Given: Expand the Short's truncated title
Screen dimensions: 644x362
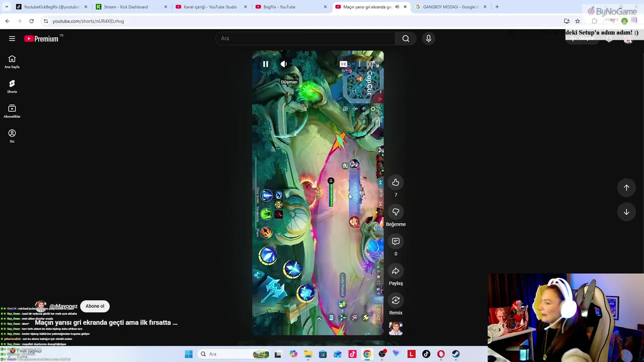Looking at the screenshot, I should pyautogui.click(x=106, y=322).
